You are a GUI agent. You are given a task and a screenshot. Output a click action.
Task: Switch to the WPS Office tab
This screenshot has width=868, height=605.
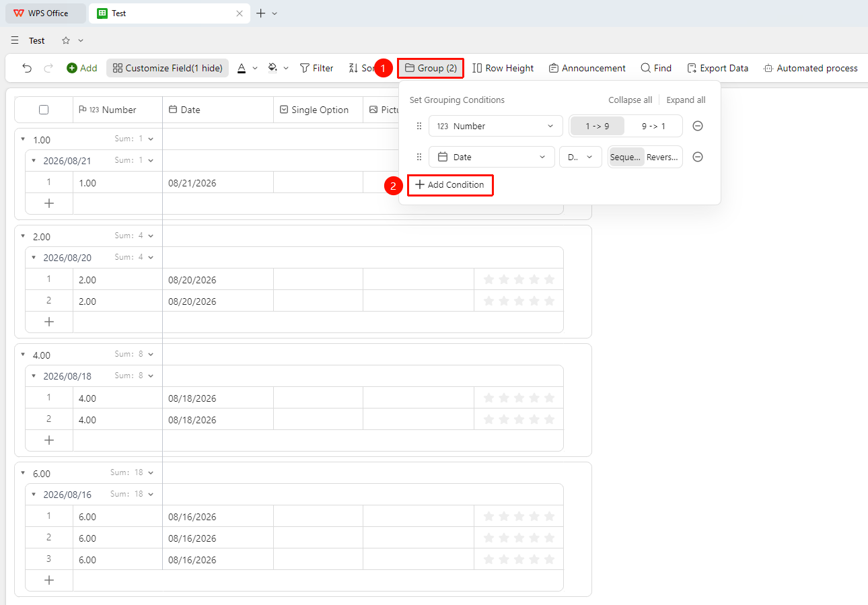(x=46, y=13)
